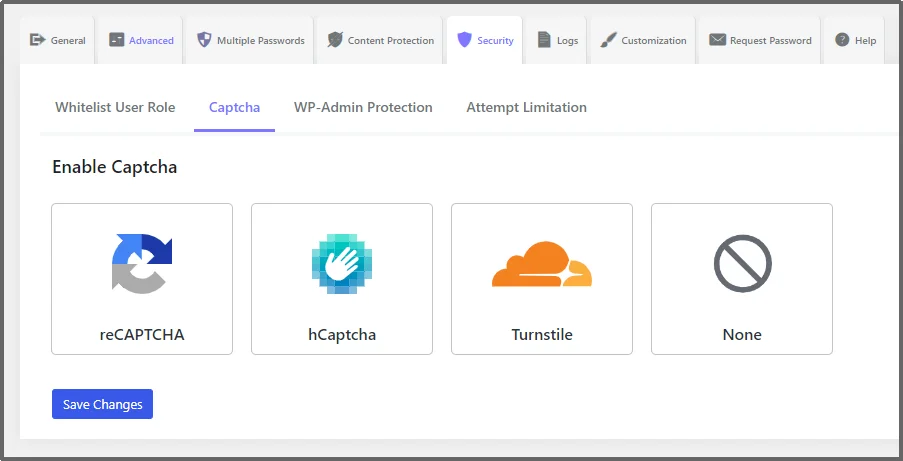This screenshot has height=461, width=903.
Task: Choose the hCaptcha option label
Action: tap(342, 335)
